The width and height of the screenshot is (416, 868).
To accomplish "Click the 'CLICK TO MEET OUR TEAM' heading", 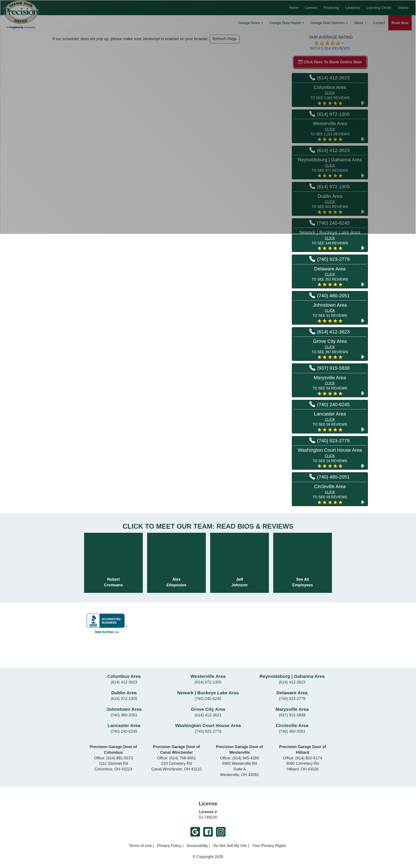I will pyautogui.click(x=208, y=526).
